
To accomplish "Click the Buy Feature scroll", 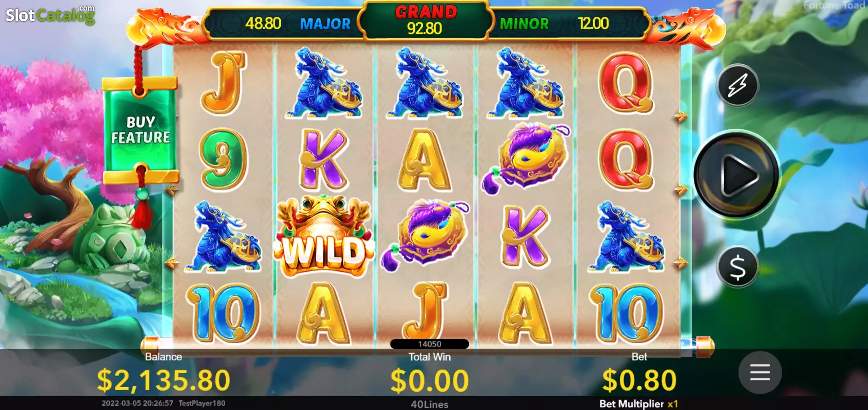I will click(141, 130).
